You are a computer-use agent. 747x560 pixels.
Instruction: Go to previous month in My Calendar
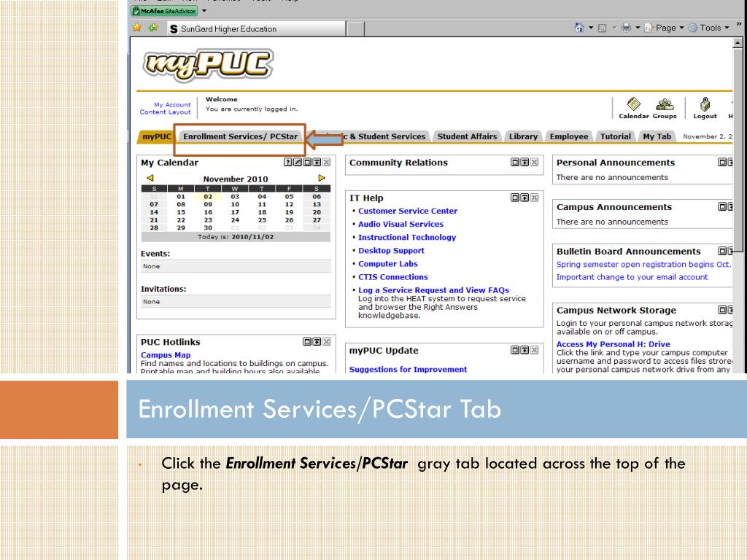[150, 178]
